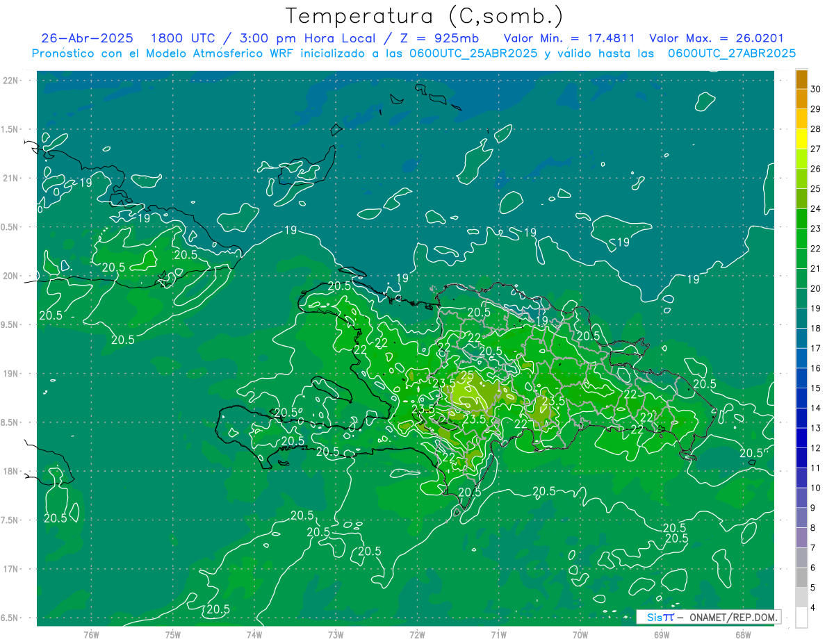Click the "75W" longitude label
834x644 pixels.
pos(173,635)
